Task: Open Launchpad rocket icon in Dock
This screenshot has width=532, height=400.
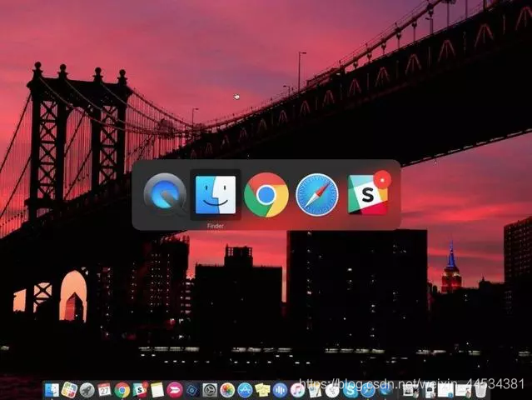Action: coord(87,390)
